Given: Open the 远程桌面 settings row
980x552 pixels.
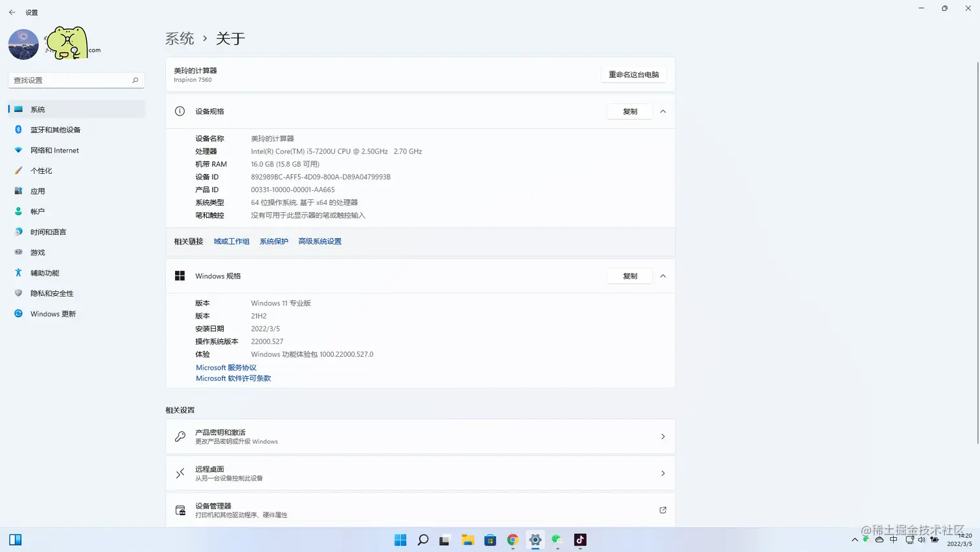Looking at the screenshot, I should (x=421, y=474).
